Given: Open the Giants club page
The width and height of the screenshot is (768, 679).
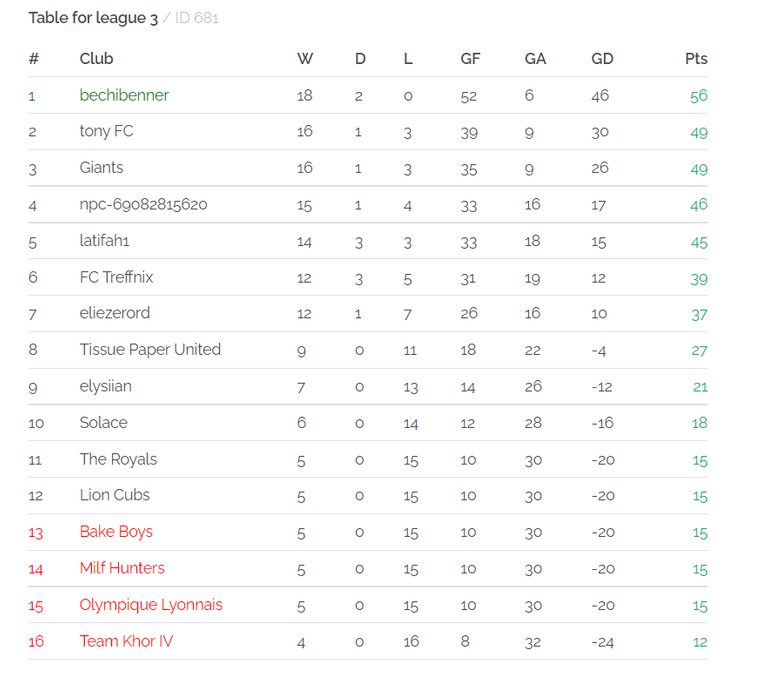Looking at the screenshot, I should click(101, 168).
